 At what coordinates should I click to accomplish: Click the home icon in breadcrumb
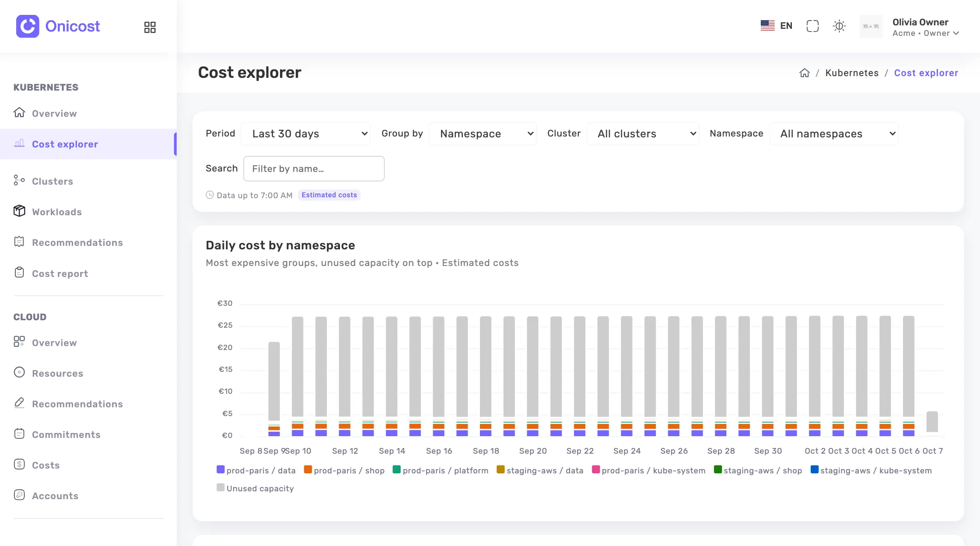pyautogui.click(x=805, y=73)
